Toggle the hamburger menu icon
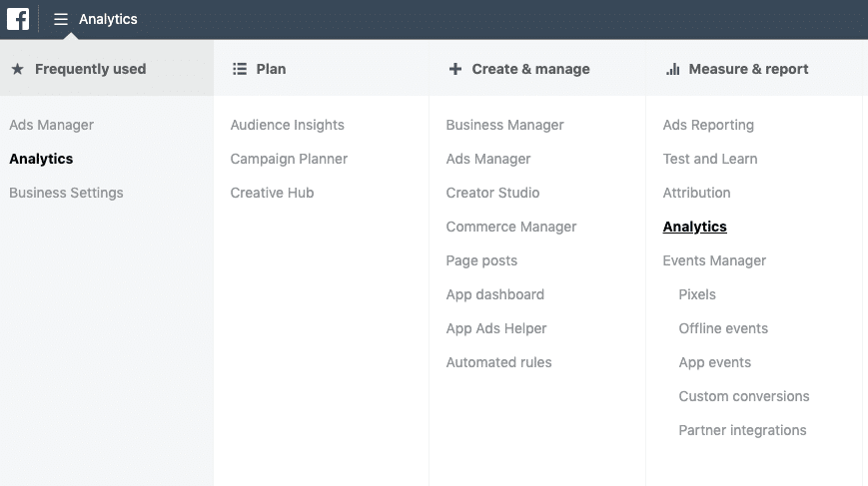 [x=61, y=19]
